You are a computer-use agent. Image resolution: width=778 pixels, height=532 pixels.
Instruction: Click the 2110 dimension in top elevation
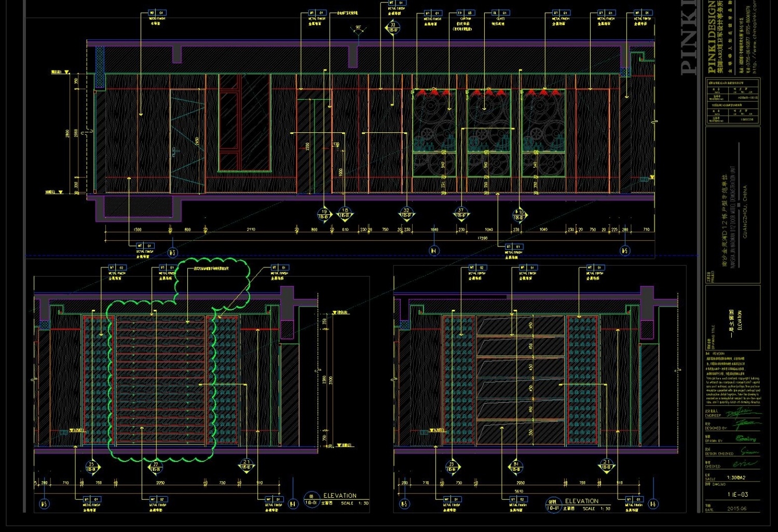[x=251, y=229]
